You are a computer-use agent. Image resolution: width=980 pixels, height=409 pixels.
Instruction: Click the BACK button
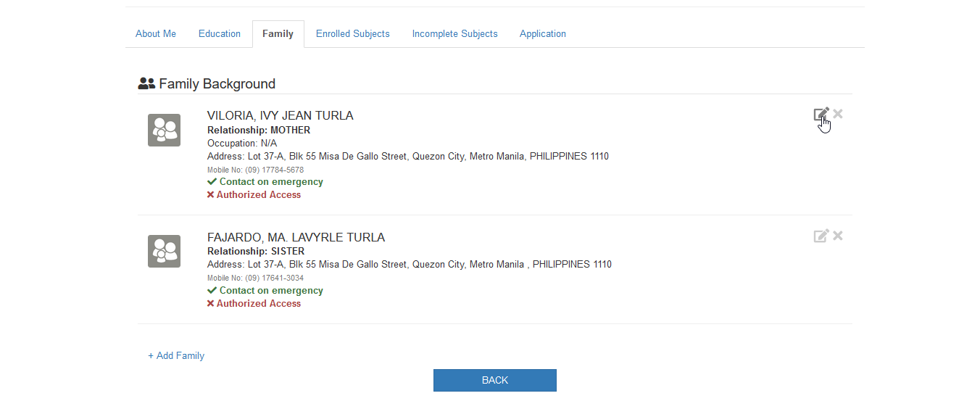(495, 381)
